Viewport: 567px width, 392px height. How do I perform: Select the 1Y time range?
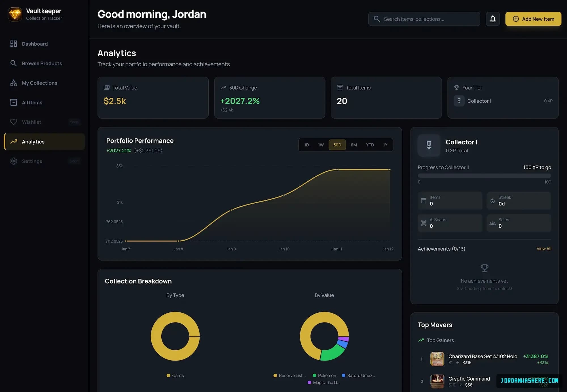point(385,145)
